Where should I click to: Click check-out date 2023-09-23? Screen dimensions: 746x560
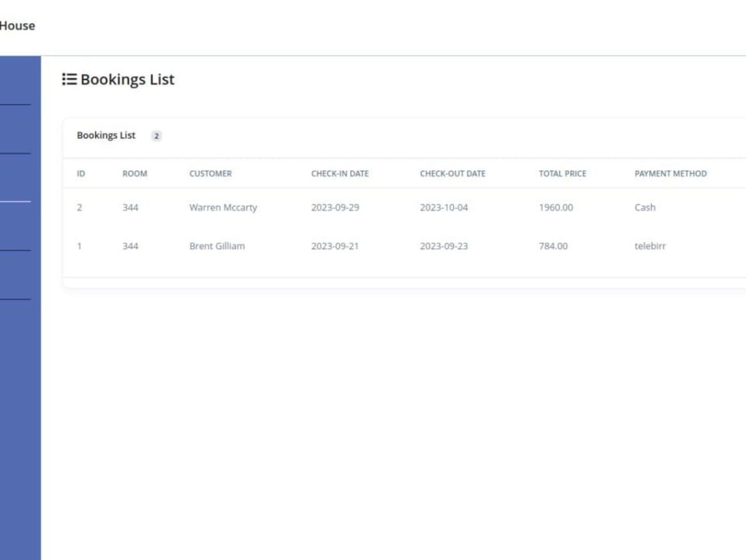(x=443, y=246)
